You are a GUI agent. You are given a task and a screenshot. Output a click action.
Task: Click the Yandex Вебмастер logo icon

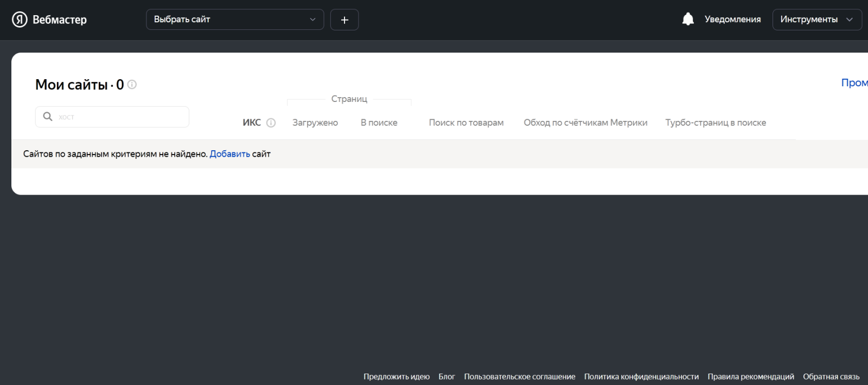20,20
